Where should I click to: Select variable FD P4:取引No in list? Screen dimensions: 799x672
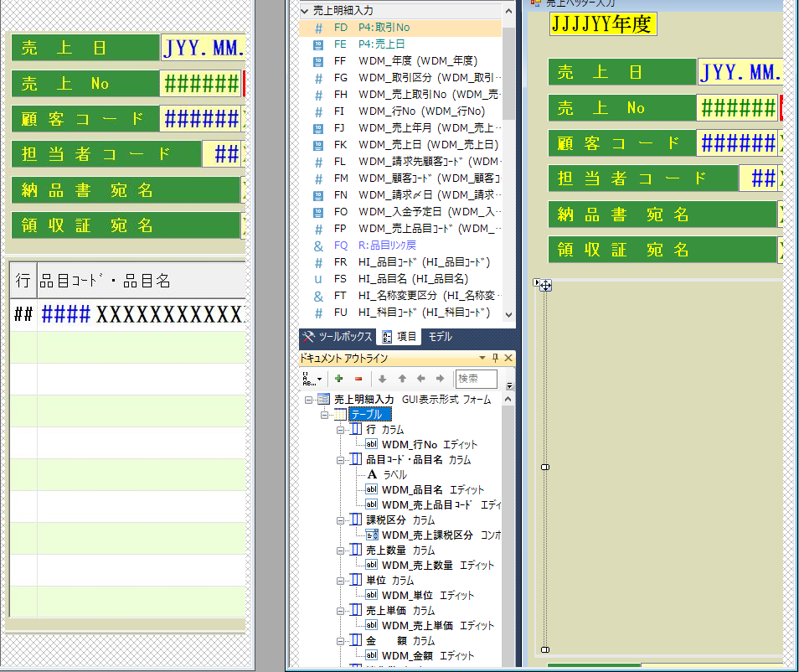click(384, 28)
